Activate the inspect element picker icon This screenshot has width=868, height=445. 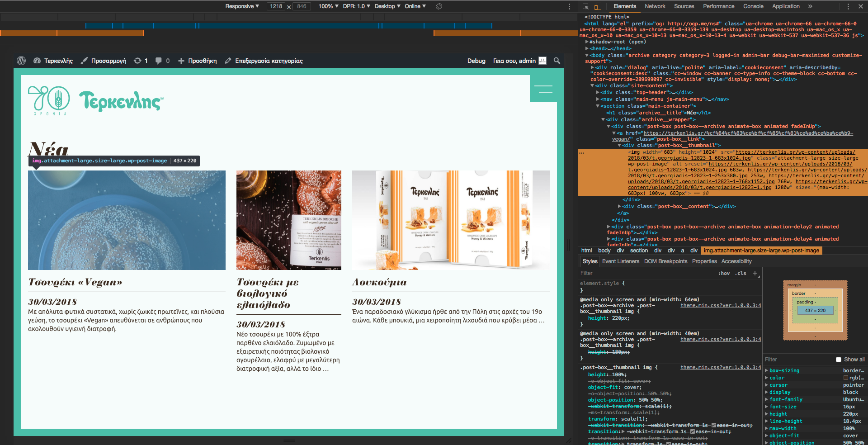tap(586, 6)
